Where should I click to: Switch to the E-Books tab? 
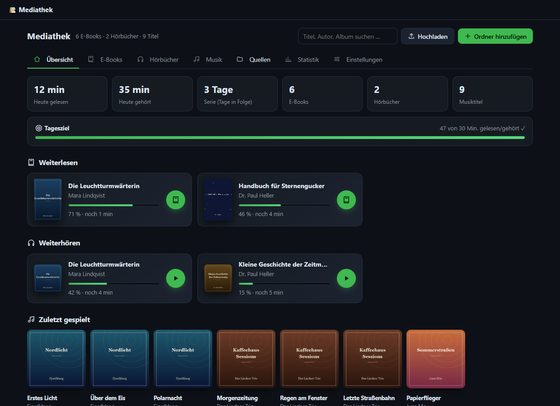pos(105,60)
